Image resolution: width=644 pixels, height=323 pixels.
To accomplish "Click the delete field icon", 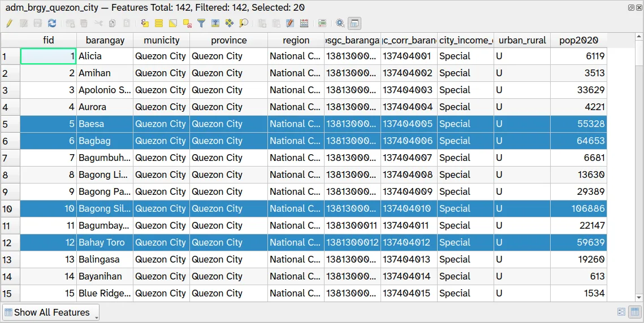I will (276, 23).
